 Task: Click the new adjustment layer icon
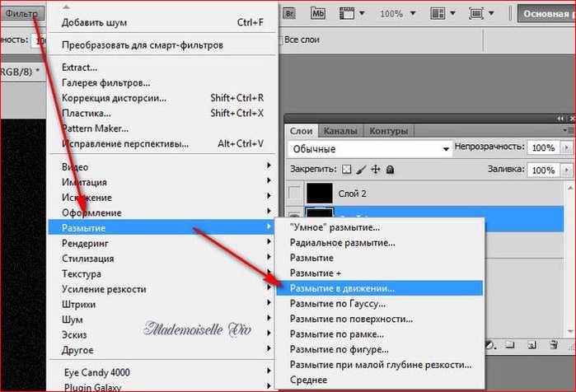[x=491, y=345]
